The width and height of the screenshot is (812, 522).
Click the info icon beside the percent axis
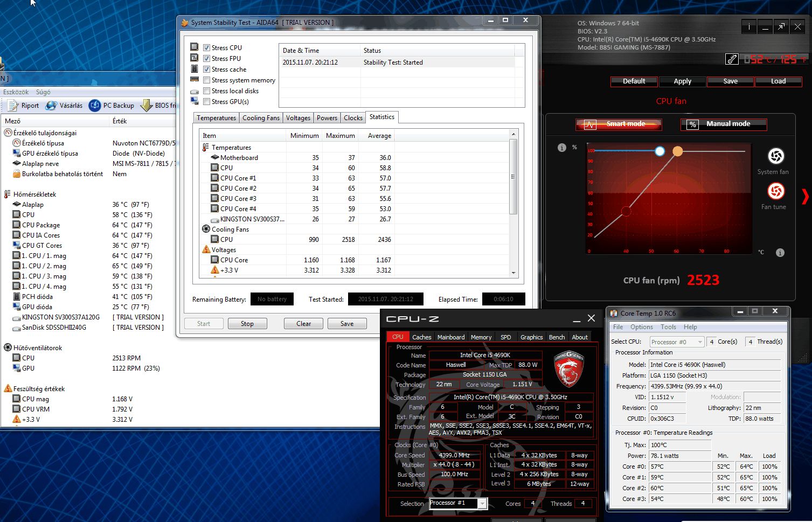coord(562,148)
